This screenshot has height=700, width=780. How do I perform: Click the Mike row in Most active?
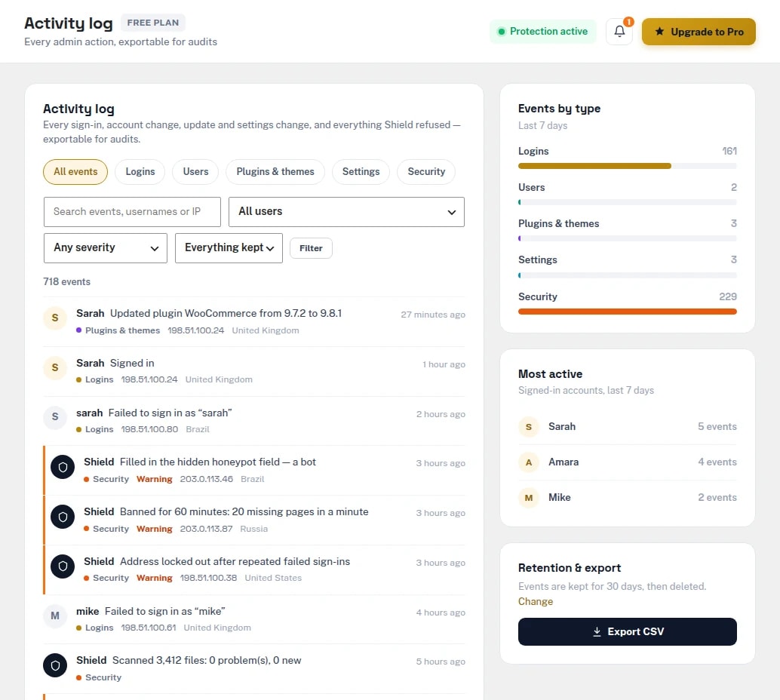tap(628, 498)
